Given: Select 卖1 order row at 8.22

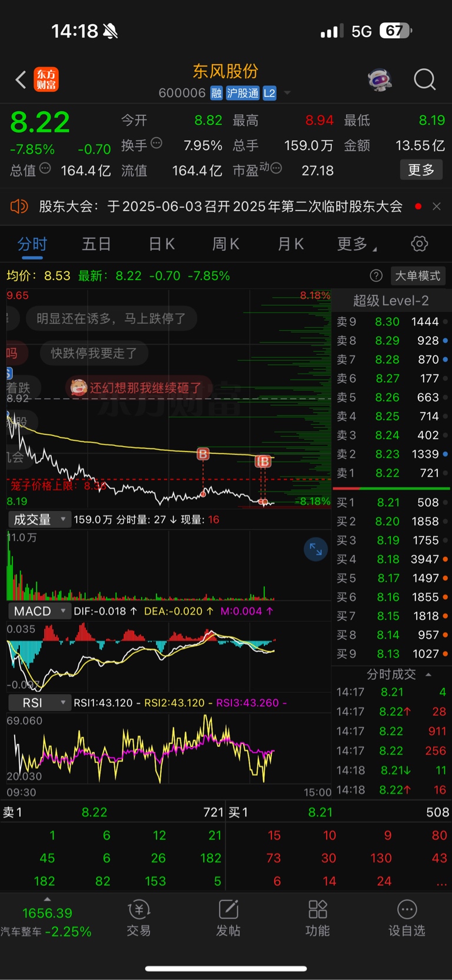Looking at the screenshot, I should [392, 473].
